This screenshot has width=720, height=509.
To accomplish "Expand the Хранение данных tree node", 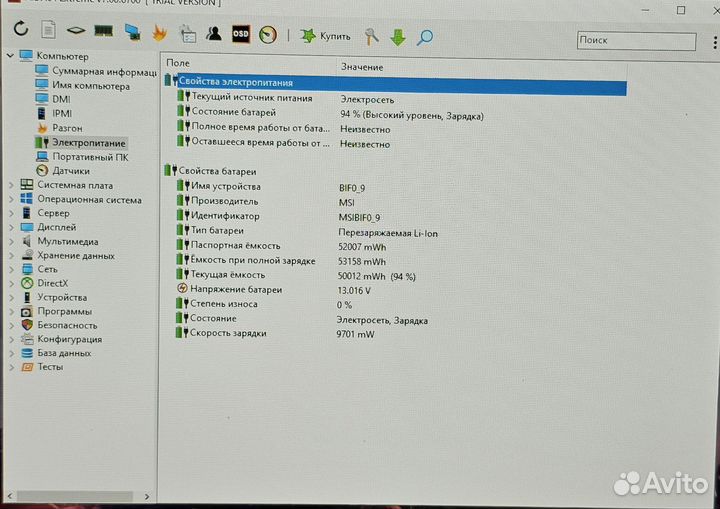I will [x=10, y=255].
